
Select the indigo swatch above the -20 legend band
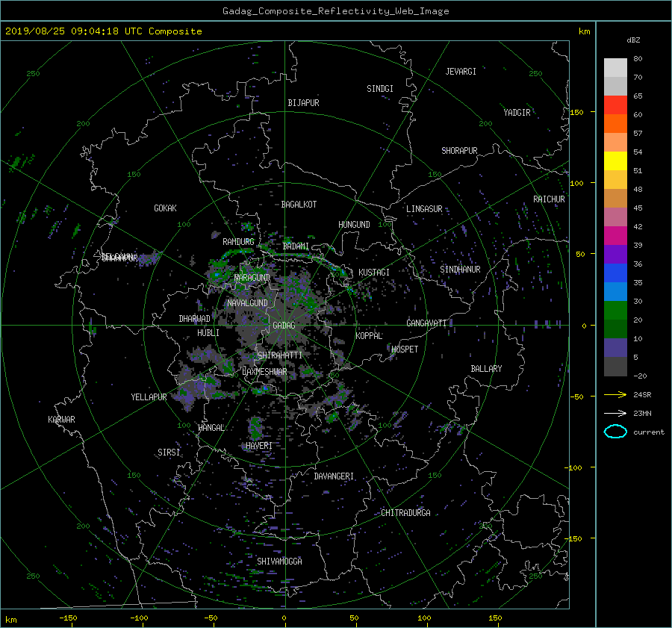615,348
